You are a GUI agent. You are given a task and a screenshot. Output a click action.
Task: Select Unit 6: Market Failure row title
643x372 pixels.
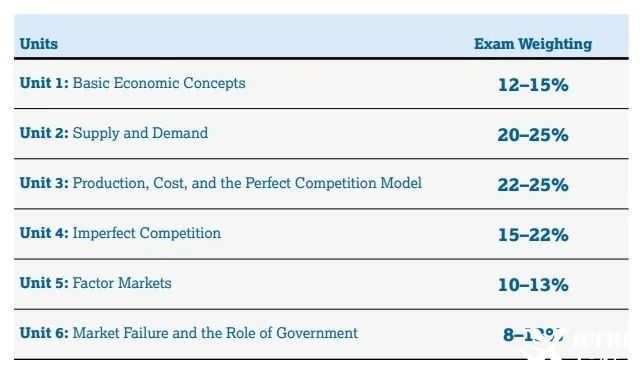(x=189, y=333)
